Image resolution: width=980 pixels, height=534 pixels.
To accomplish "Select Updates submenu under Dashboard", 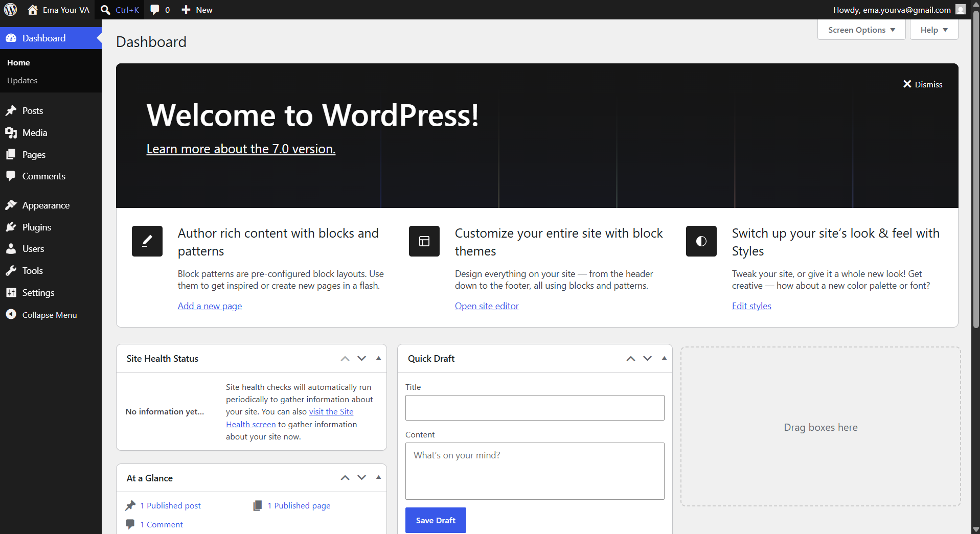I will coord(22,81).
